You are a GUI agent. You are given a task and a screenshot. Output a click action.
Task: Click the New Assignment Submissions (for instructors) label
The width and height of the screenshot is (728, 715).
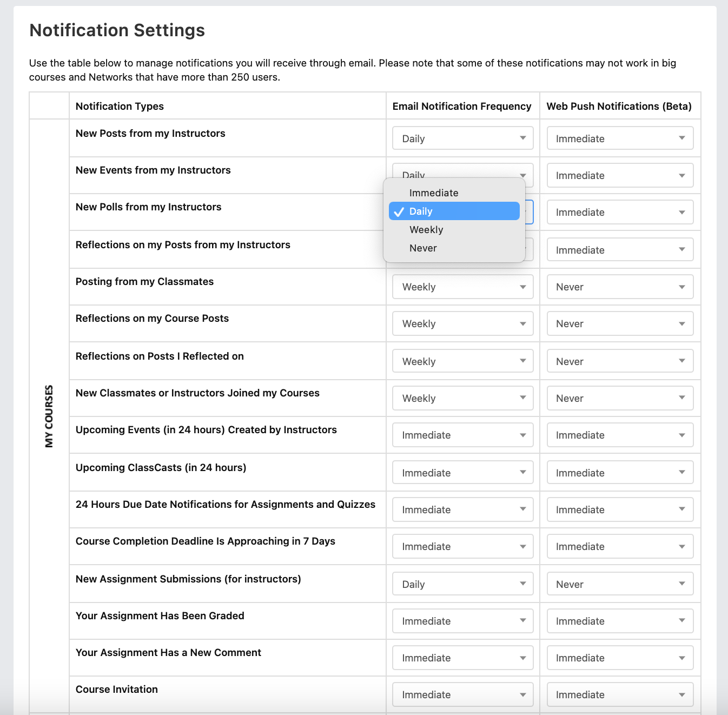click(x=188, y=579)
